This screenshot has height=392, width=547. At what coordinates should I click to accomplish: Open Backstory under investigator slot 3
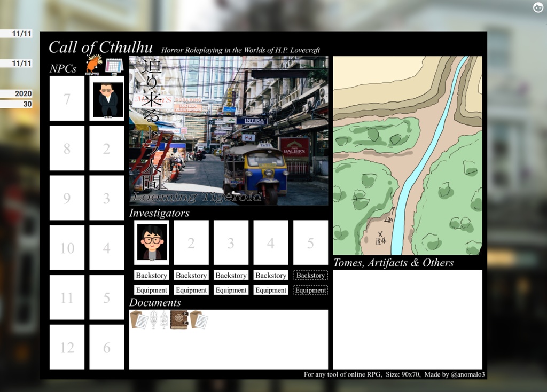tap(231, 275)
